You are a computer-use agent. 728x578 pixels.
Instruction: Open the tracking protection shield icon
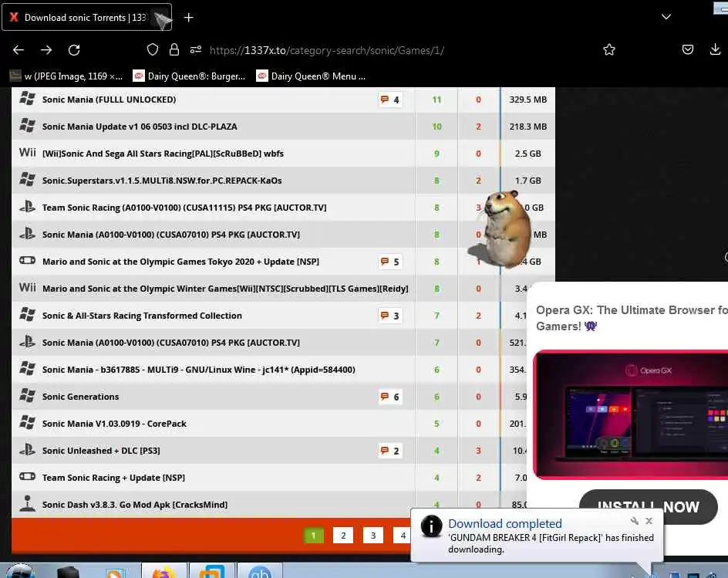click(x=153, y=49)
